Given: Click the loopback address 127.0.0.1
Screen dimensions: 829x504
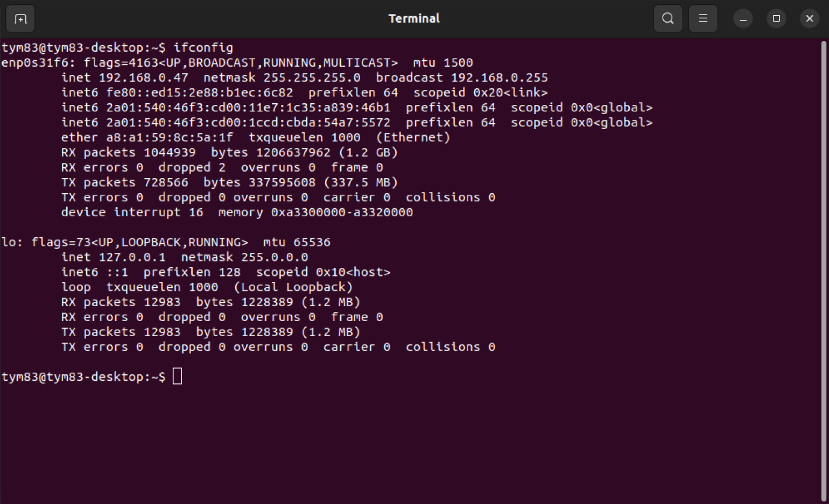Looking at the screenshot, I should pos(132,257).
